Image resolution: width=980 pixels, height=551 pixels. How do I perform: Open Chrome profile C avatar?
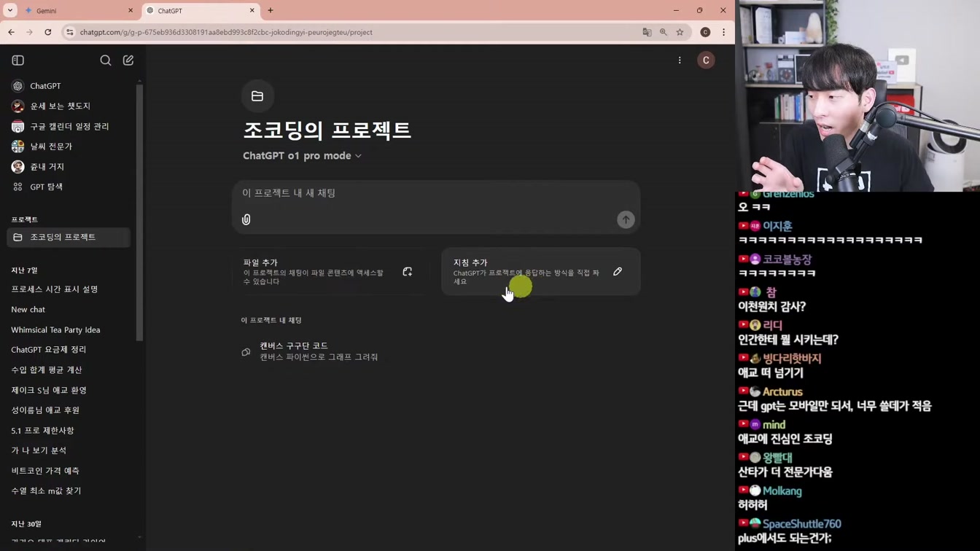click(705, 32)
